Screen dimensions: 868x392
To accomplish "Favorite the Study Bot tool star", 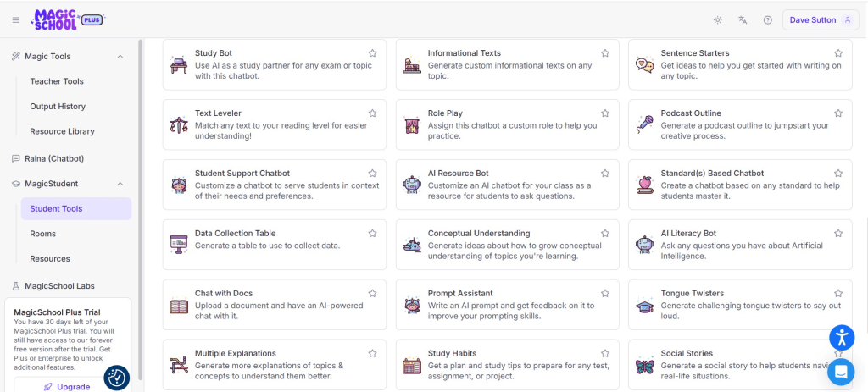I will click(x=372, y=53).
